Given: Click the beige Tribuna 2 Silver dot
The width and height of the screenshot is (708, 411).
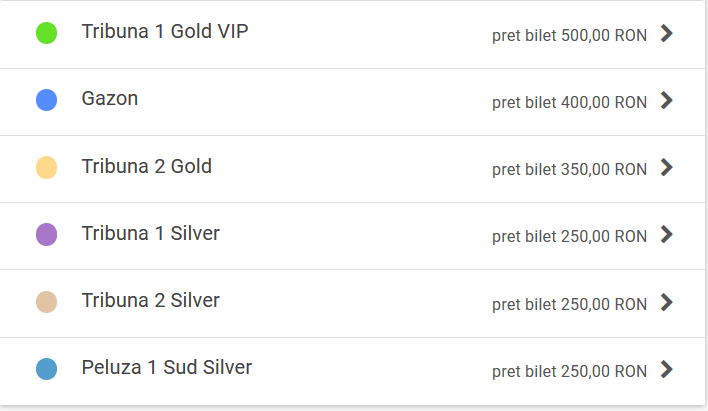Looking at the screenshot, I should pyautogui.click(x=46, y=302).
